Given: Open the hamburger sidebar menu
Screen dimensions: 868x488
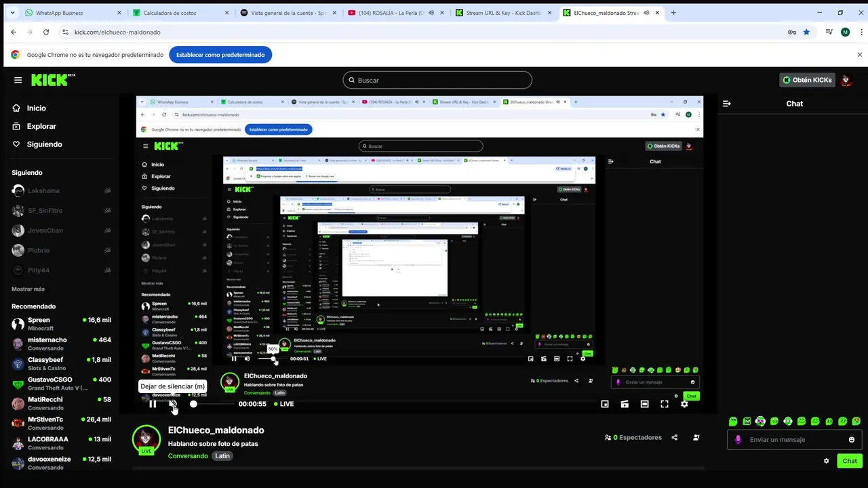Looking at the screenshot, I should click(x=18, y=80).
